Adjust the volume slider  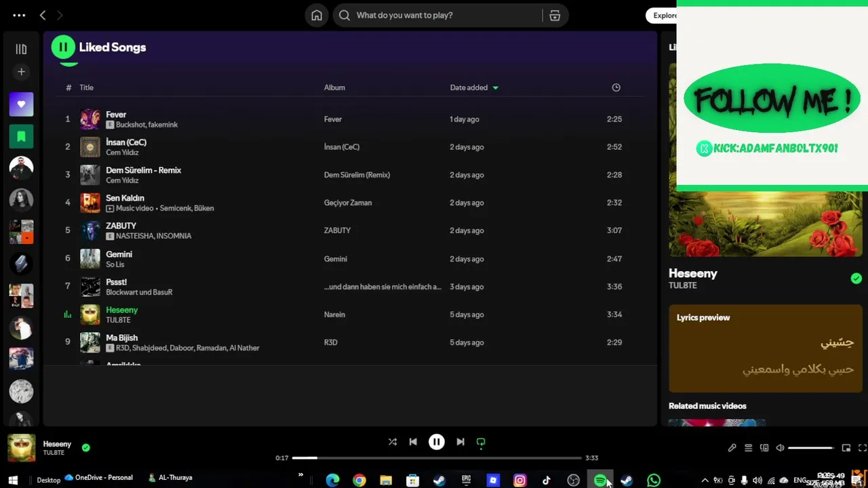(x=811, y=448)
